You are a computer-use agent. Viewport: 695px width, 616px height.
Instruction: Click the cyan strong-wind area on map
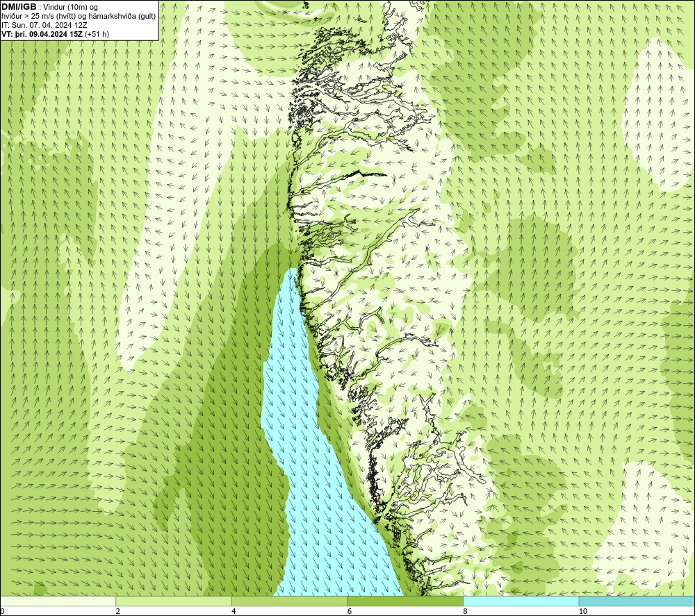310,465
